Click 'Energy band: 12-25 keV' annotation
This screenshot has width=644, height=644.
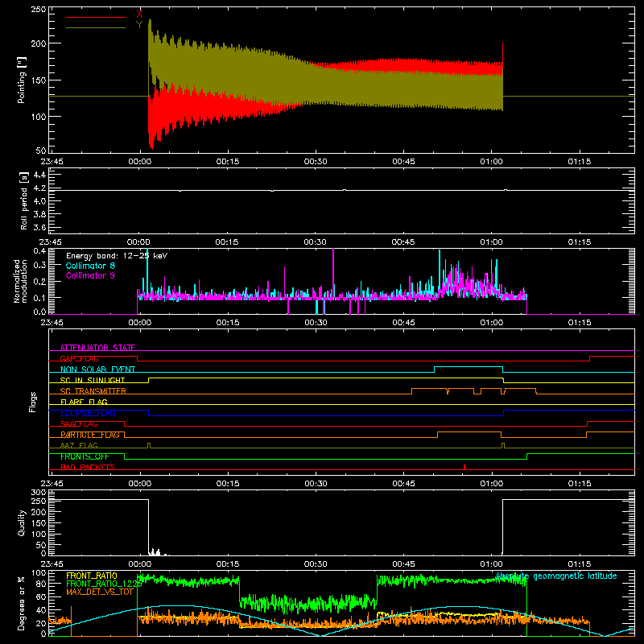pos(117,256)
